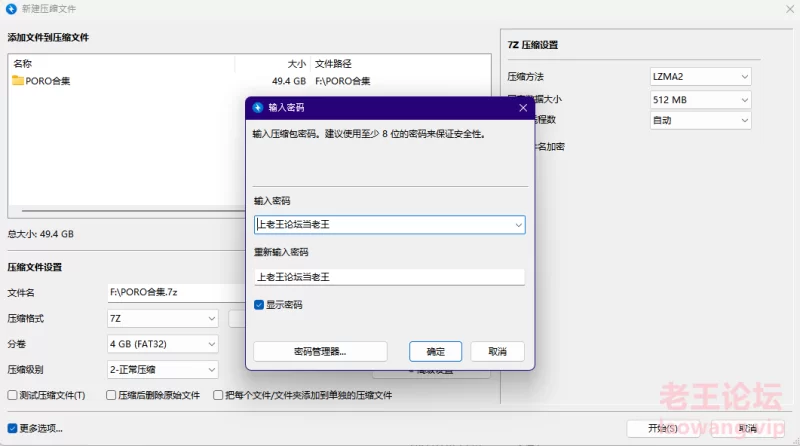Screen dimensions: 800x446
Task: Enable 测试压缩文件(T) checkbox
Action: [13, 395]
